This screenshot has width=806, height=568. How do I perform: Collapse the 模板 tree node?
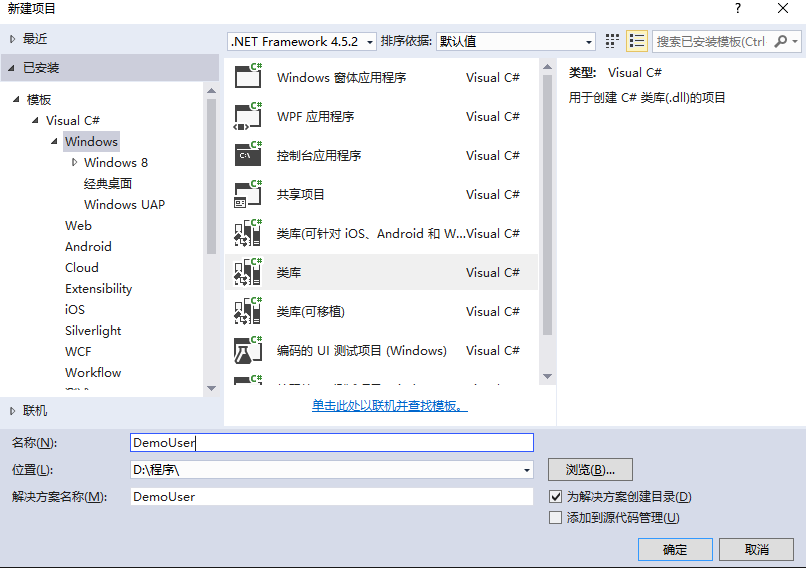[16, 99]
